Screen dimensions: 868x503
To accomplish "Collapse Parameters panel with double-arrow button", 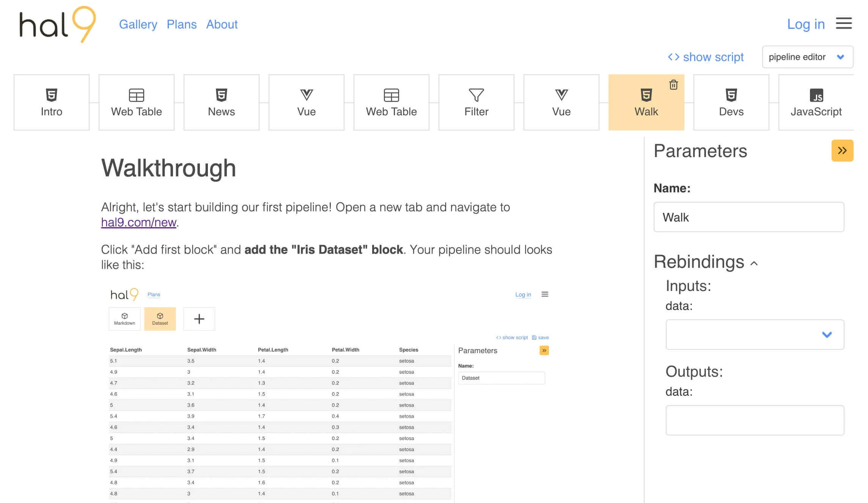I will 842,151.
